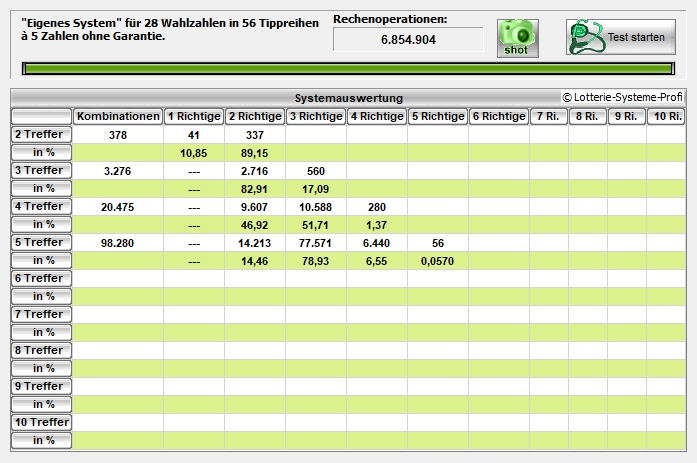Select cell with value 14.213
This screenshot has width=697, height=463.
[255, 243]
